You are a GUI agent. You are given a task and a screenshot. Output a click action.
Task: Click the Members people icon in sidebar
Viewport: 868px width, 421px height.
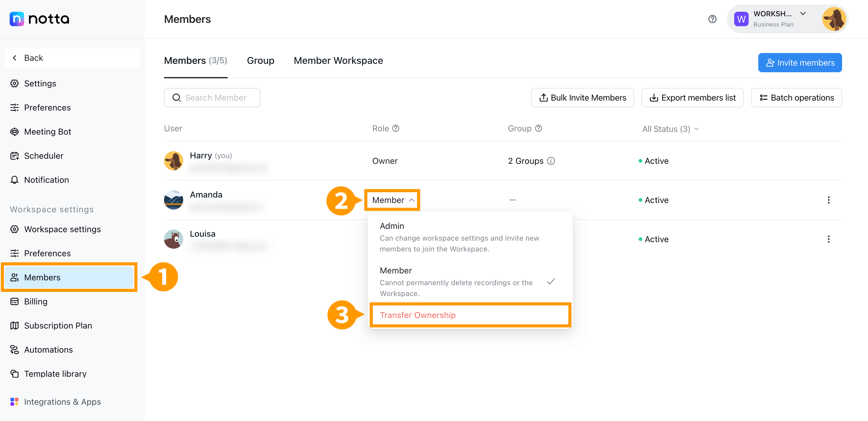14,278
